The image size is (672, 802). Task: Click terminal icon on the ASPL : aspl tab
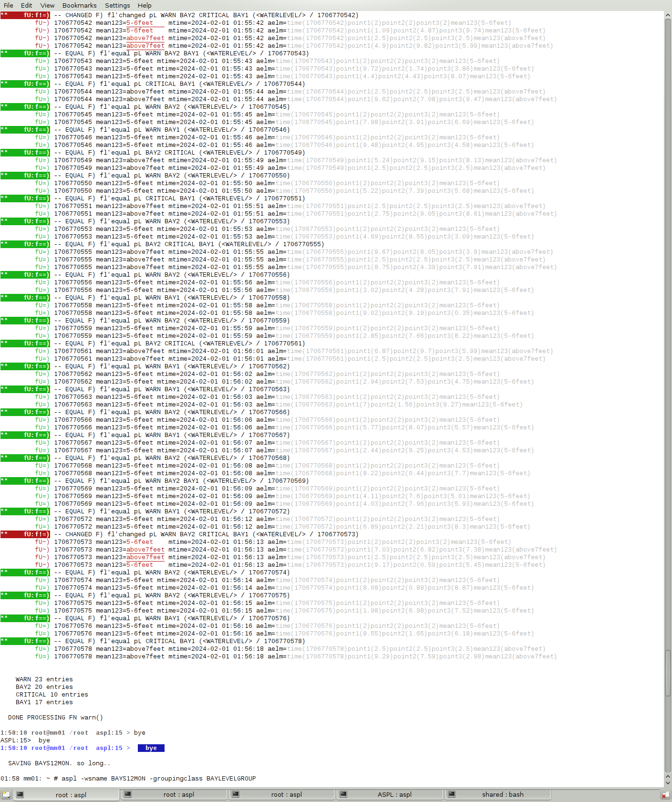pyautogui.click(x=343, y=794)
